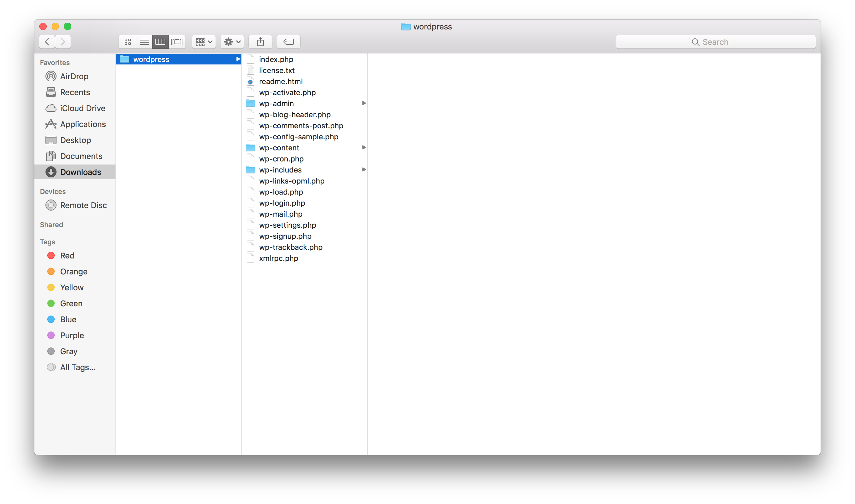The height and width of the screenshot is (504, 855).
Task: Select wp-load.php file
Action: pyautogui.click(x=305, y=192)
